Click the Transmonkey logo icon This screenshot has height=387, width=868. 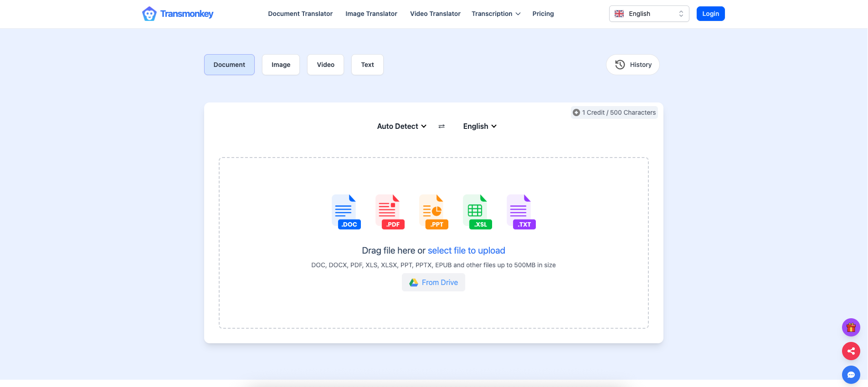pyautogui.click(x=149, y=14)
